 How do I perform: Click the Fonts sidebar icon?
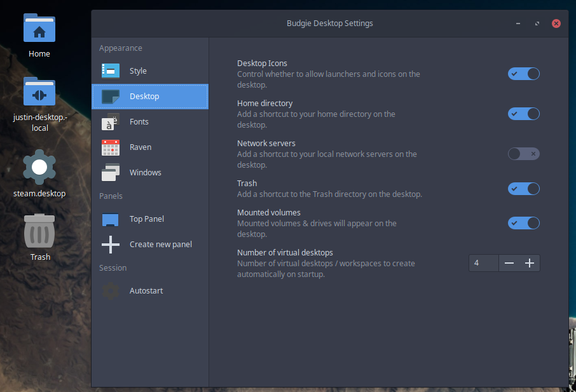111,122
